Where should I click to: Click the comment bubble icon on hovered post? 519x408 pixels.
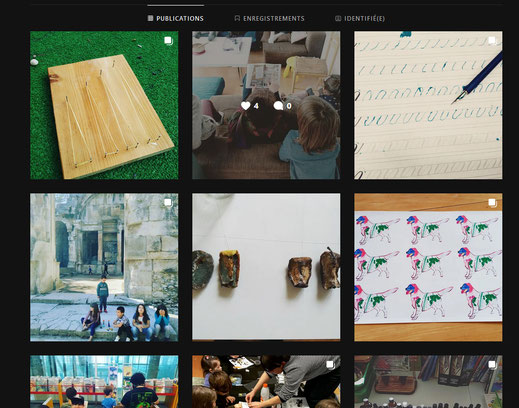tap(278, 106)
